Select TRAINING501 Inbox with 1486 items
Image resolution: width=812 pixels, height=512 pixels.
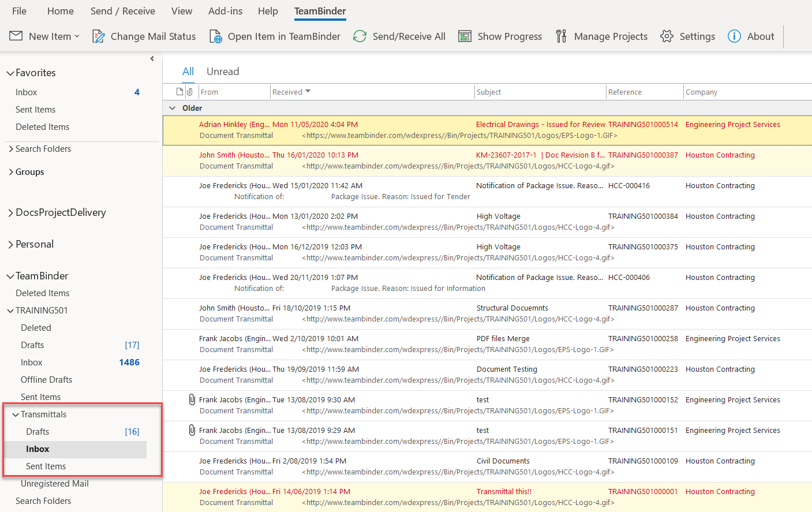[x=32, y=362]
